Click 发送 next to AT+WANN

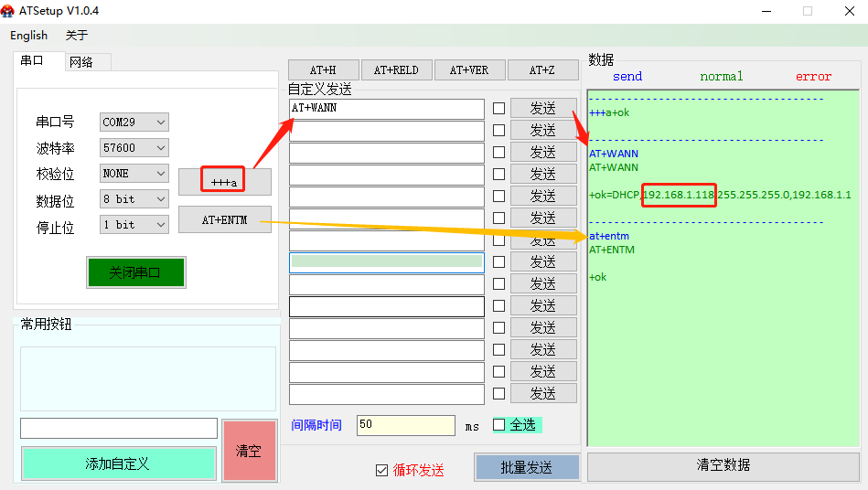(x=542, y=109)
